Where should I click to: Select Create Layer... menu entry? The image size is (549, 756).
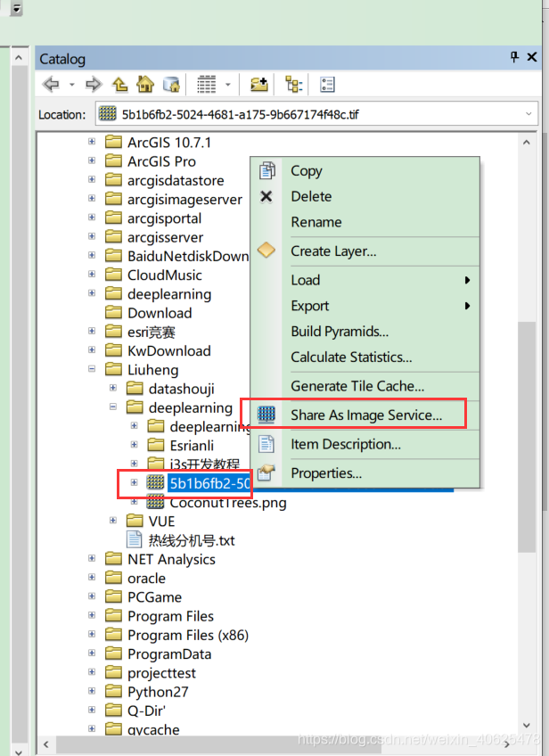click(x=365, y=251)
